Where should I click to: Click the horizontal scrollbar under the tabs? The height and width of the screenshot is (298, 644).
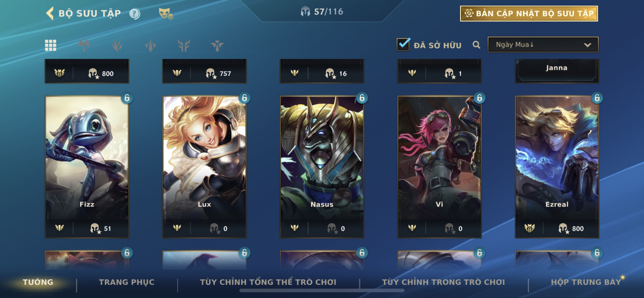coord(322,291)
